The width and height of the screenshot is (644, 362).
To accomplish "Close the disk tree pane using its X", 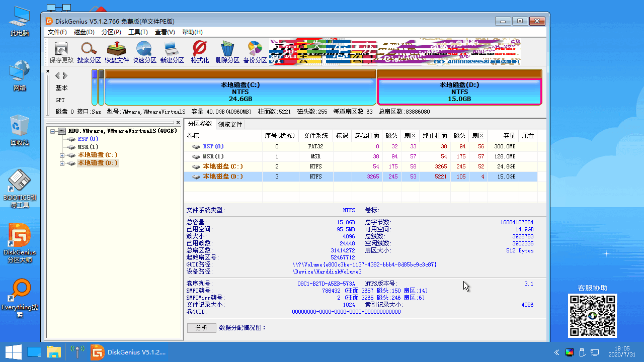I will [x=178, y=122].
